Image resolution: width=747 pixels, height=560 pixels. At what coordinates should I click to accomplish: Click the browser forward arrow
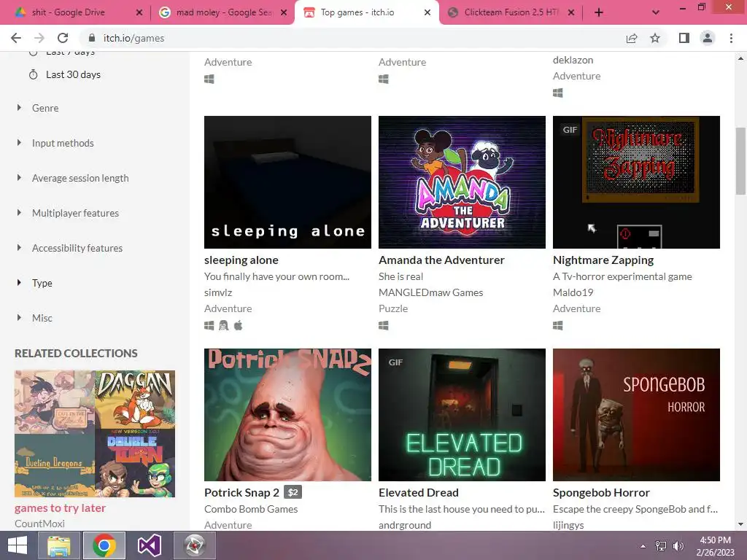(39, 38)
